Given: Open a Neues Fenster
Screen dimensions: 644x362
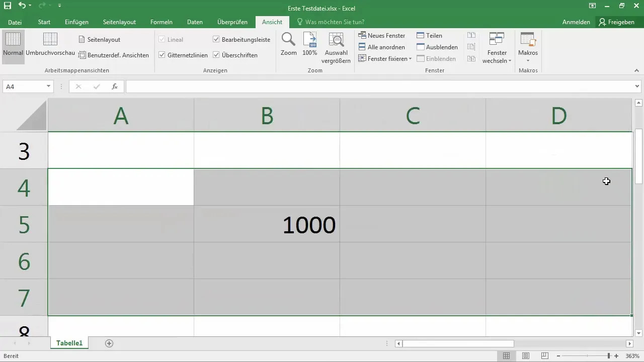Looking at the screenshot, I should click(x=382, y=36).
